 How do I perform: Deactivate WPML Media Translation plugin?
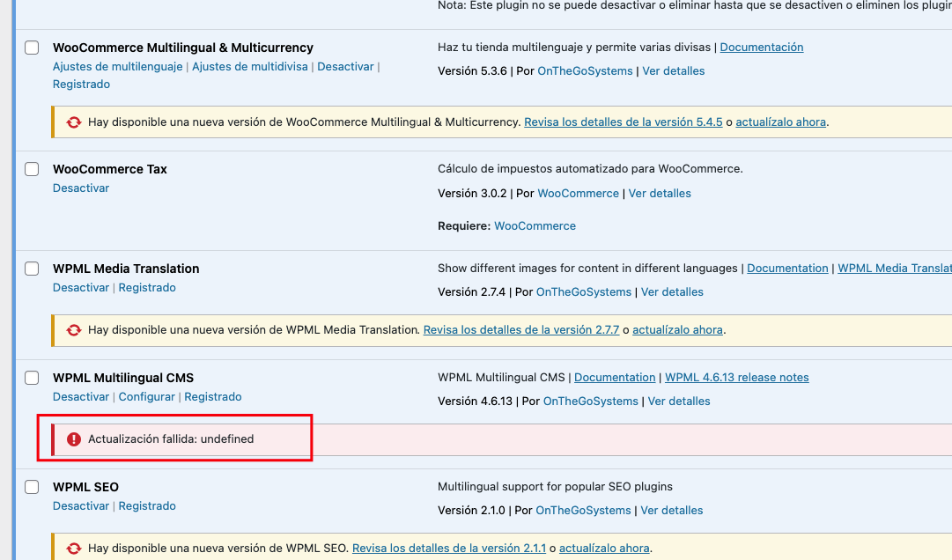coord(81,288)
